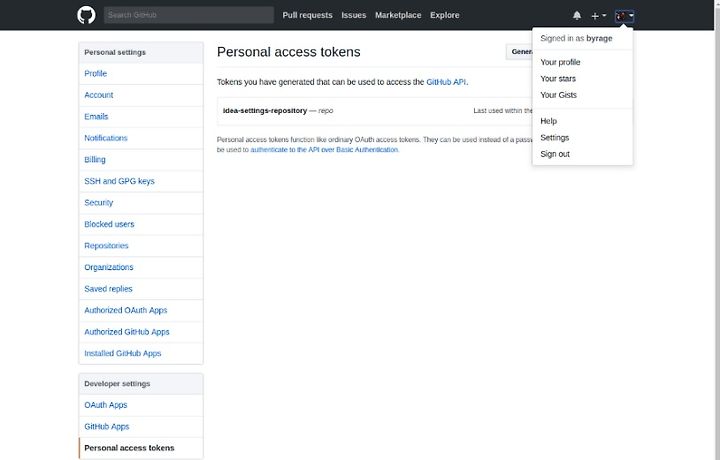Open Authorized OAuth Apps
The width and height of the screenshot is (720, 460).
click(x=141, y=310)
